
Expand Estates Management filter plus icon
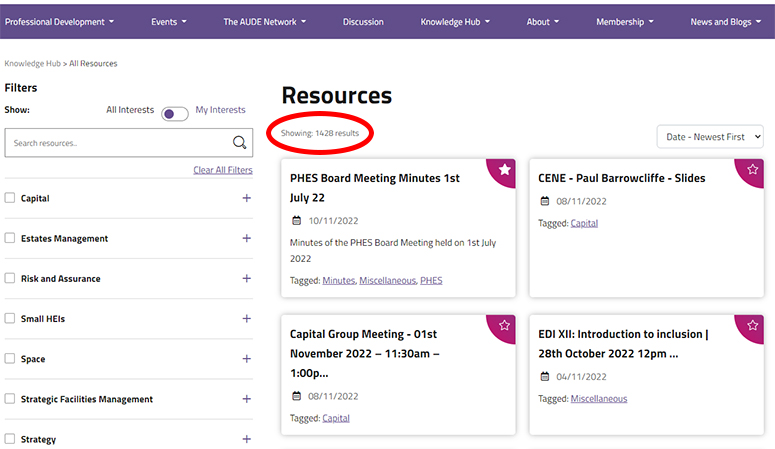tap(246, 238)
